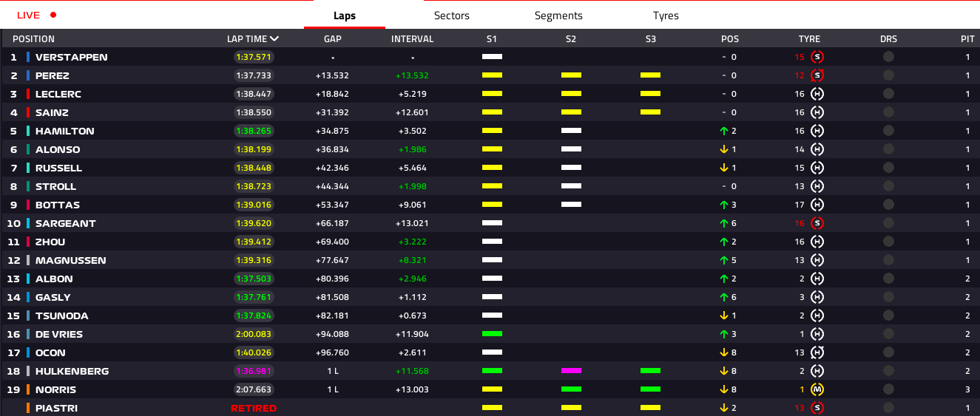This screenshot has height=416, width=980.
Task: Click De Vries's hard tyre icon
Action: (817, 334)
